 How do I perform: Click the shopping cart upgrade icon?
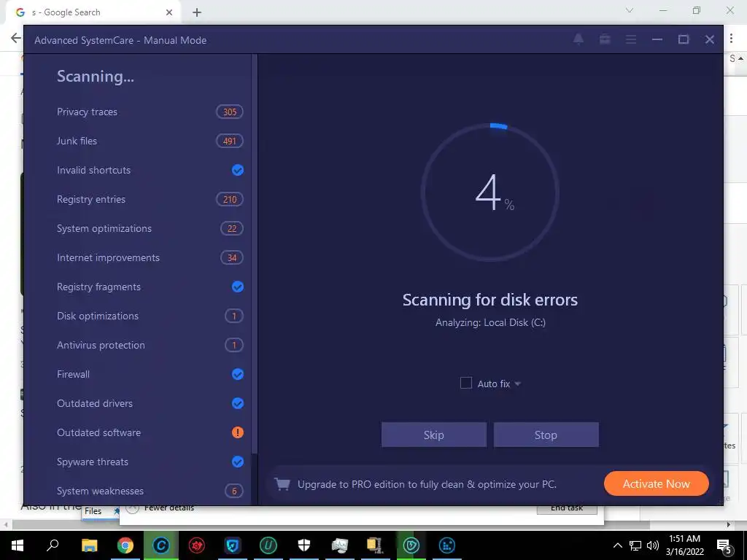pos(282,484)
